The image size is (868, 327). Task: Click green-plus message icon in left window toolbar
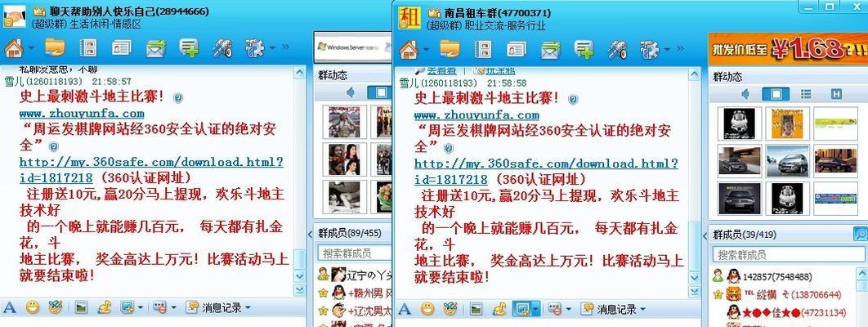coord(189,48)
